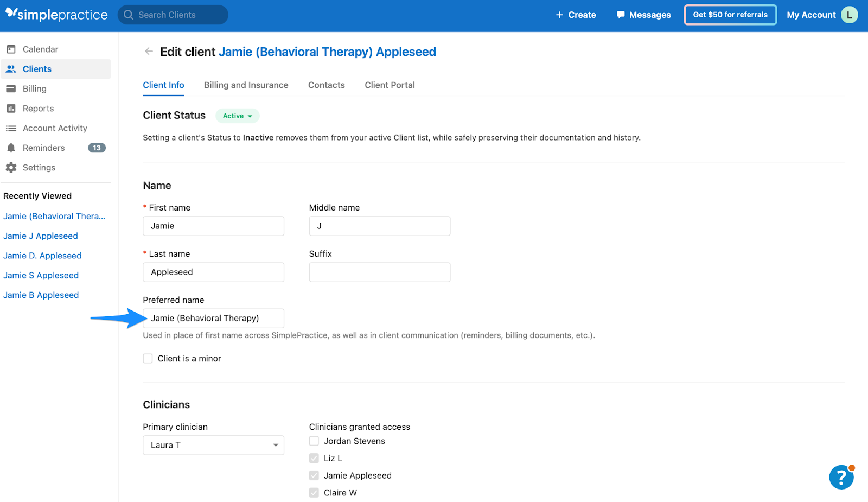This screenshot has width=868, height=502.
Task: Switch to the Billing and Insurance tab
Action: [246, 85]
